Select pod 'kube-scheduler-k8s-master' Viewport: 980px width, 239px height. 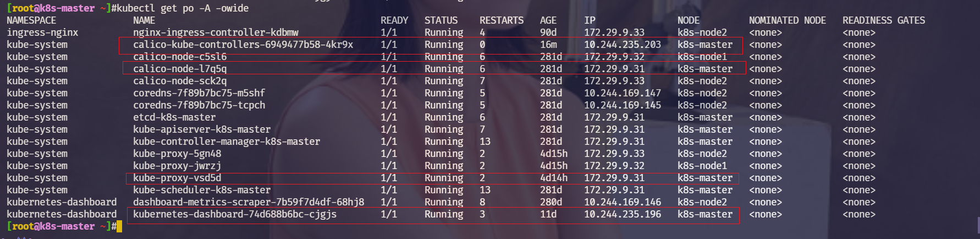202,190
